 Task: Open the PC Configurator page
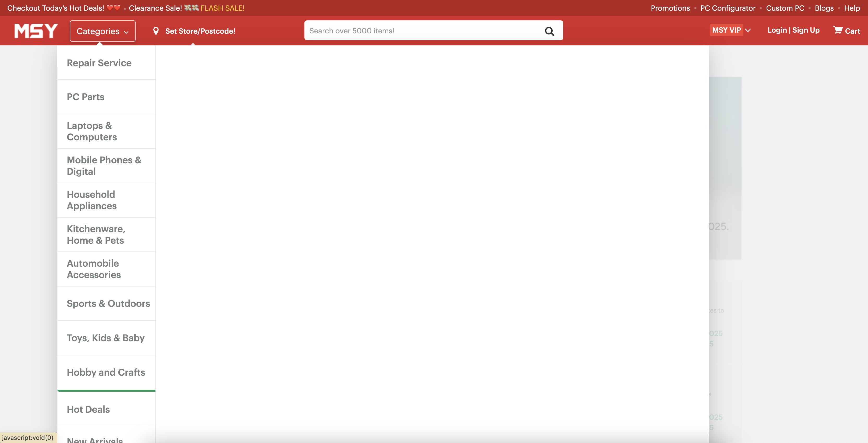727,8
